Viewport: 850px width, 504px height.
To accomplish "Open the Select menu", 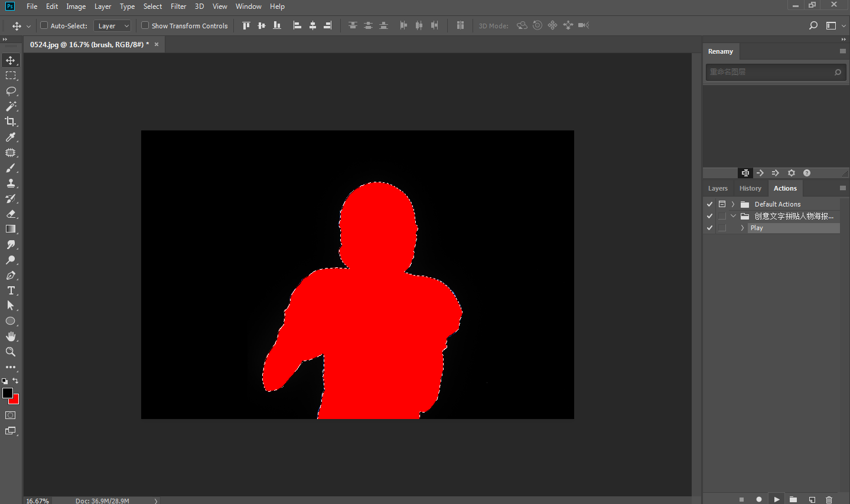I will [152, 6].
